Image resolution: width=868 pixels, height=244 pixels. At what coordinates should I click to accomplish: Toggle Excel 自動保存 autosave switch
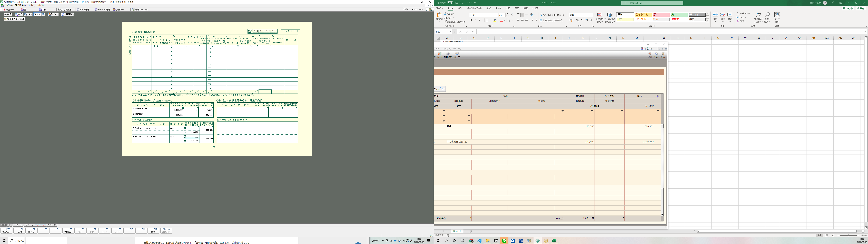point(450,3)
